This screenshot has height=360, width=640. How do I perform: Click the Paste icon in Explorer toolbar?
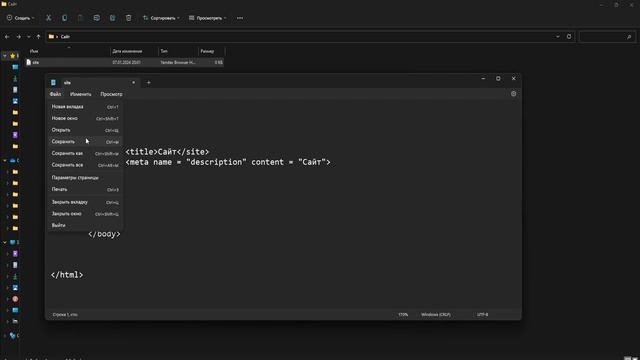tap(80, 18)
